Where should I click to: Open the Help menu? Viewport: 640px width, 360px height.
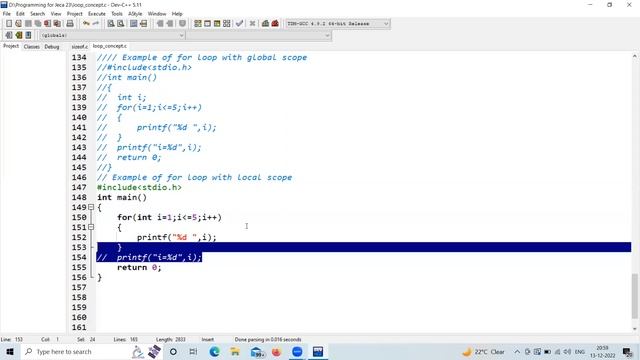point(177,14)
